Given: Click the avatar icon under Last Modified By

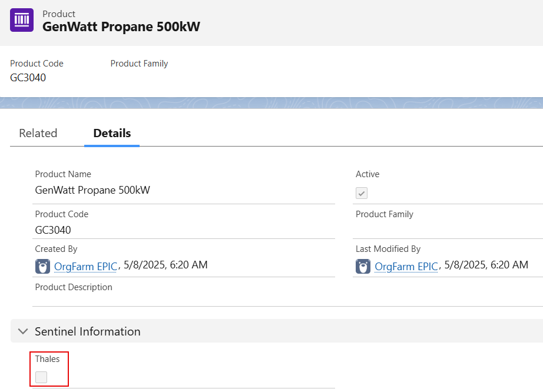Looking at the screenshot, I should click(x=363, y=266).
